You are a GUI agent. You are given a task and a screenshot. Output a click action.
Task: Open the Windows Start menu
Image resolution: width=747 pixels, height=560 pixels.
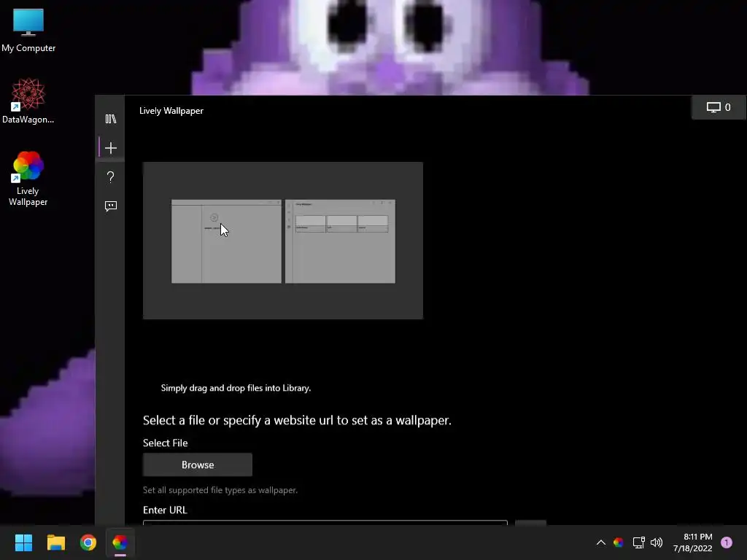pos(23,542)
